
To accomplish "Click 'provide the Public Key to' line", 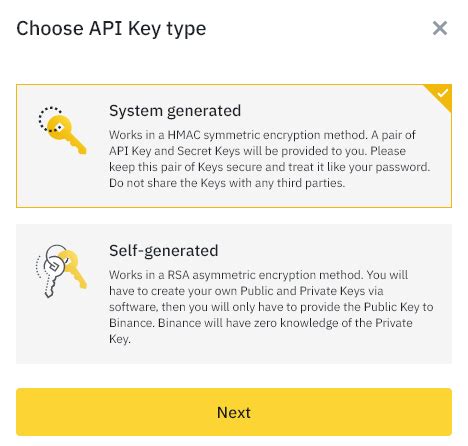I will click(271, 307).
